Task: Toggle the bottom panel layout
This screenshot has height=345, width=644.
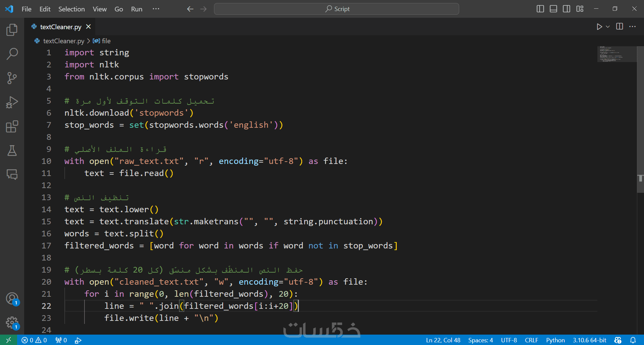Action: pyautogui.click(x=553, y=9)
